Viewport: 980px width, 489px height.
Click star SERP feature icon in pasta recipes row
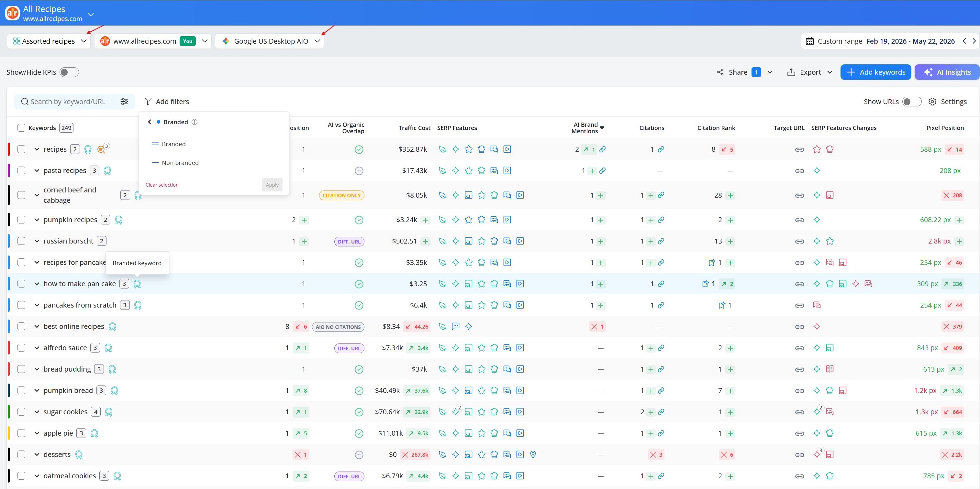coord(468,170)
